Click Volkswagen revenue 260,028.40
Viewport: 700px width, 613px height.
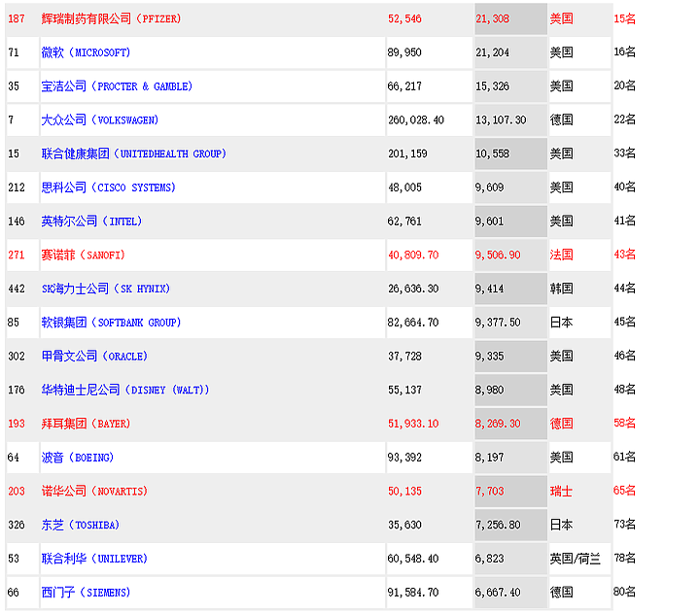pos(416,120)
